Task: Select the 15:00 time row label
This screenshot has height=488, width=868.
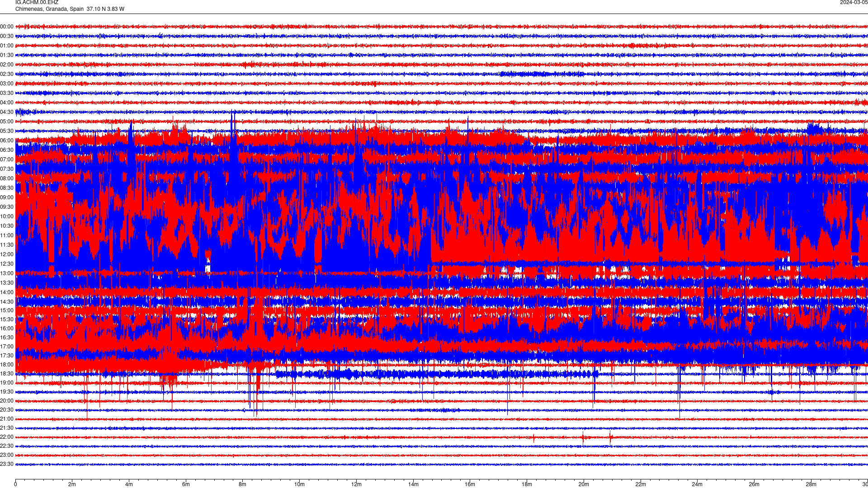Action: coord(7,310)
